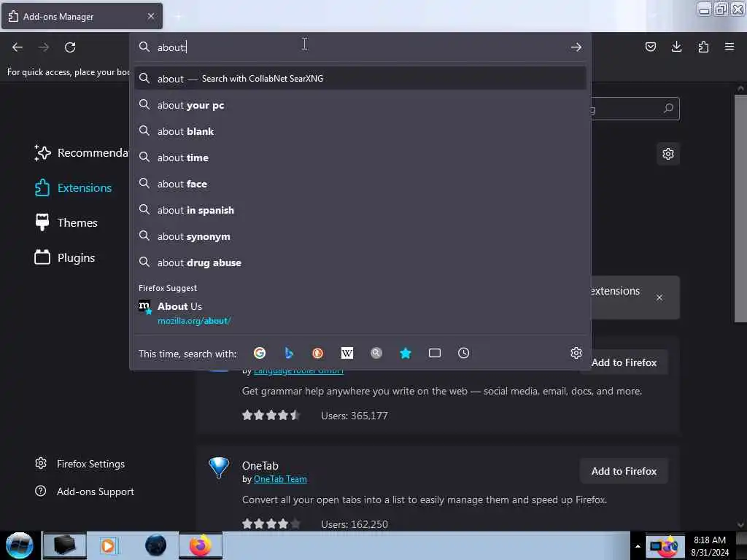
Task: Select the Recommendations category
Action: click(81, 153)
